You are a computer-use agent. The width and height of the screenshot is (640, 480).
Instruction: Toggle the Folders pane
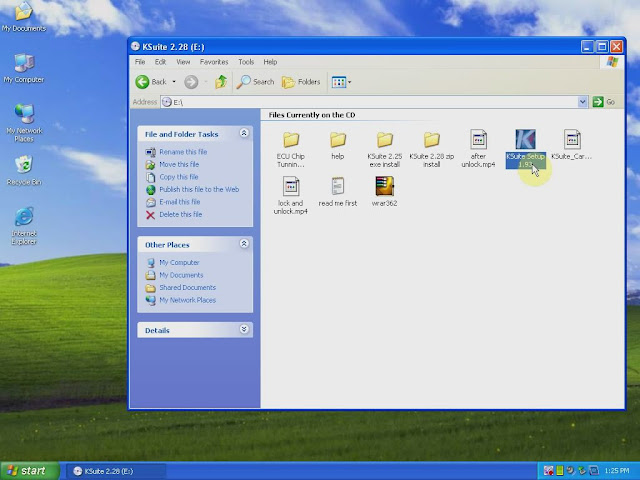coord(301,82)
